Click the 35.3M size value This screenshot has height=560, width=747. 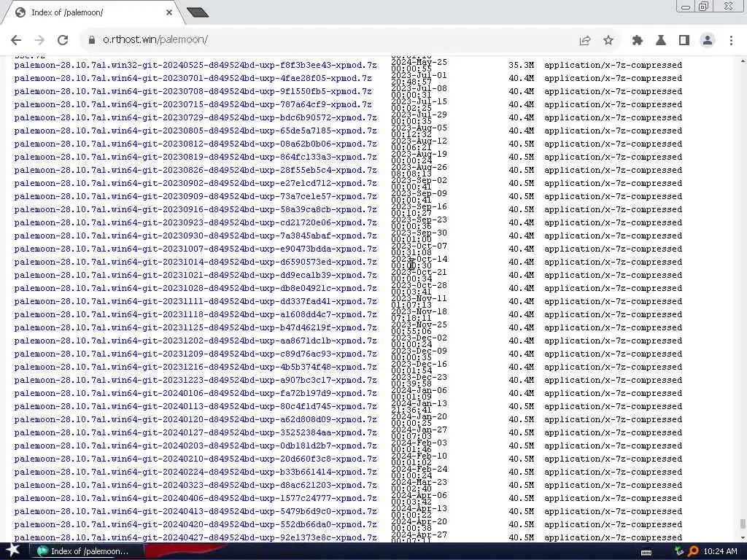521,65
